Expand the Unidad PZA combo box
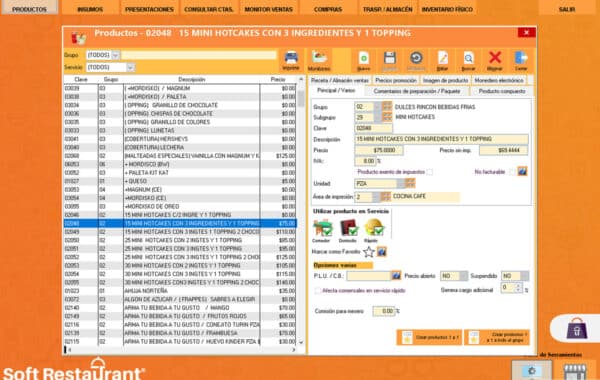Screen dimensions: 600x380 pyautogui.click(x=400, y=184)
